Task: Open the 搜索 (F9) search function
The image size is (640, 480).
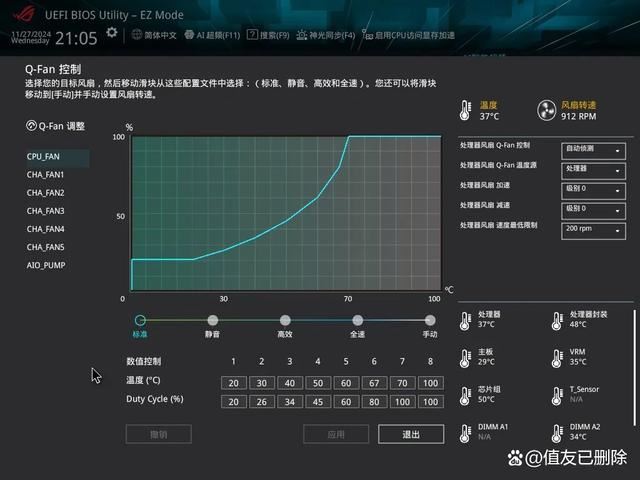Action: [x=268, y=35]
